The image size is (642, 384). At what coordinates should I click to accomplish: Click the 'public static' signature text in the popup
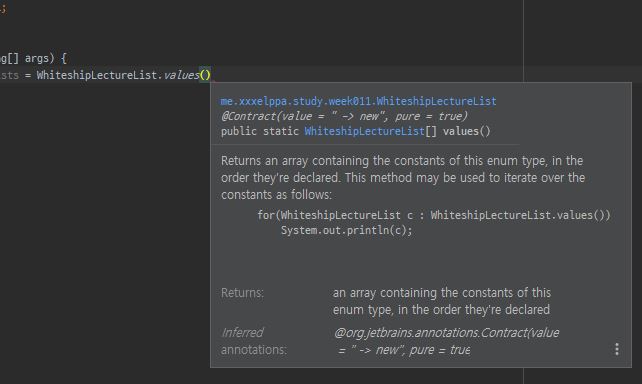click(260, 131)
